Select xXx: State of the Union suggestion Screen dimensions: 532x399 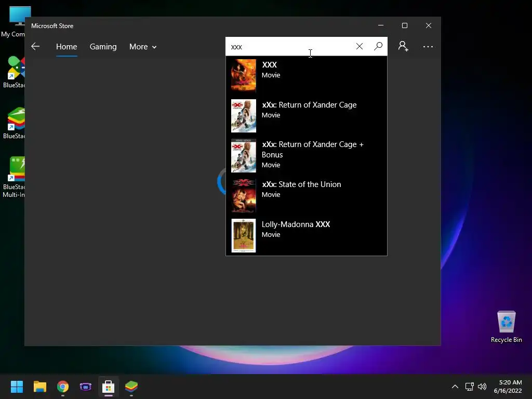307,196
